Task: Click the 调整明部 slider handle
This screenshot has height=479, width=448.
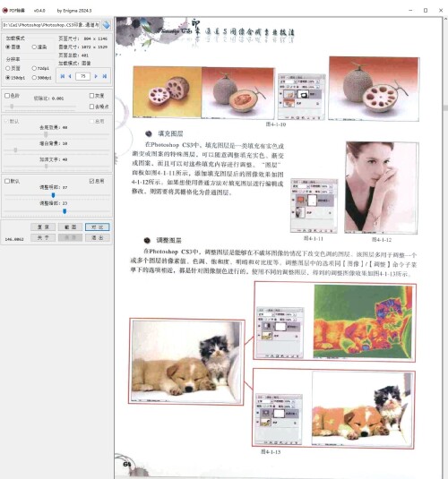Action: [x=53, y=195]
